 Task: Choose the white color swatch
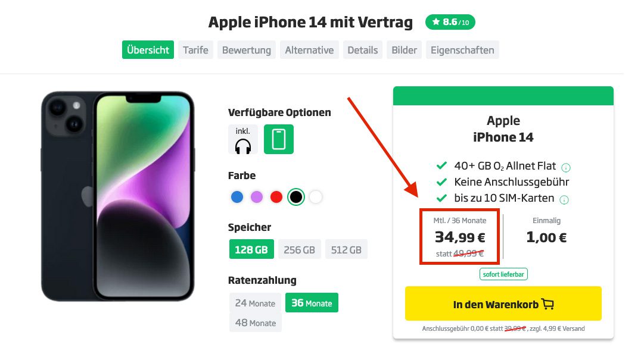coord(315,197)
